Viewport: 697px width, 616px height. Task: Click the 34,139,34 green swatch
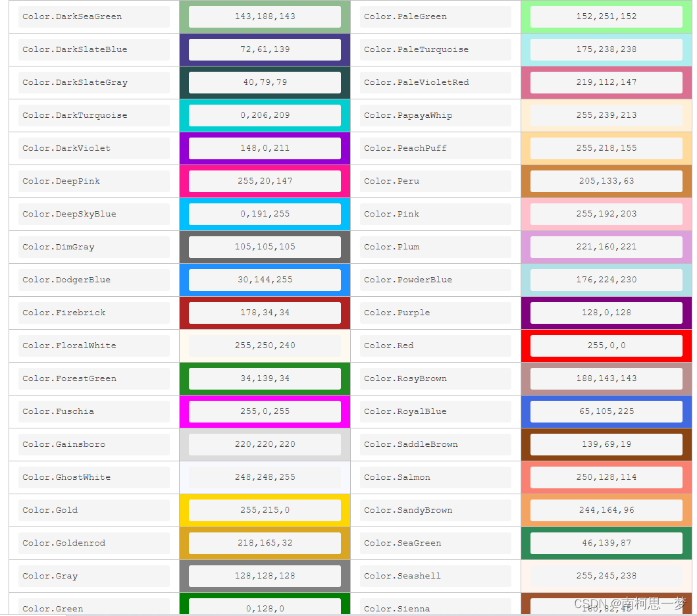point(265,378)
